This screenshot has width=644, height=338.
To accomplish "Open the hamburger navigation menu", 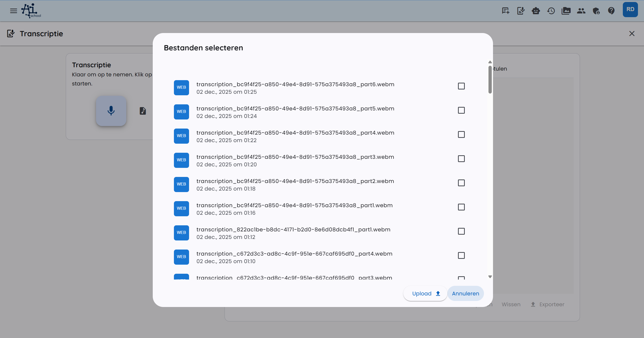I will 13,11.
